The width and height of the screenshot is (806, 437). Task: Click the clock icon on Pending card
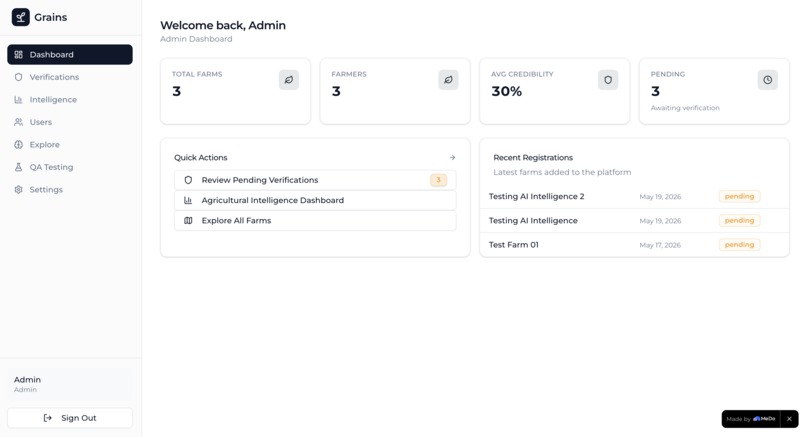[767, 80]
